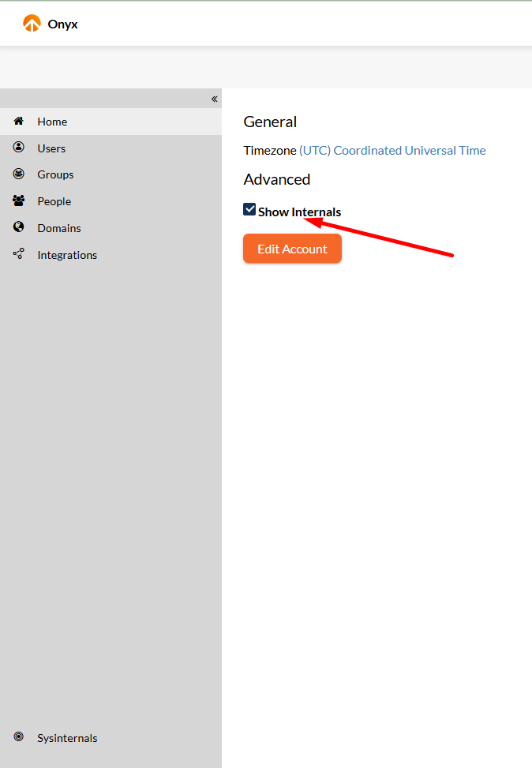Click the Domains globe icon
Screen dimensions: 532x768
pyautogui.click(x=19, y=227)
